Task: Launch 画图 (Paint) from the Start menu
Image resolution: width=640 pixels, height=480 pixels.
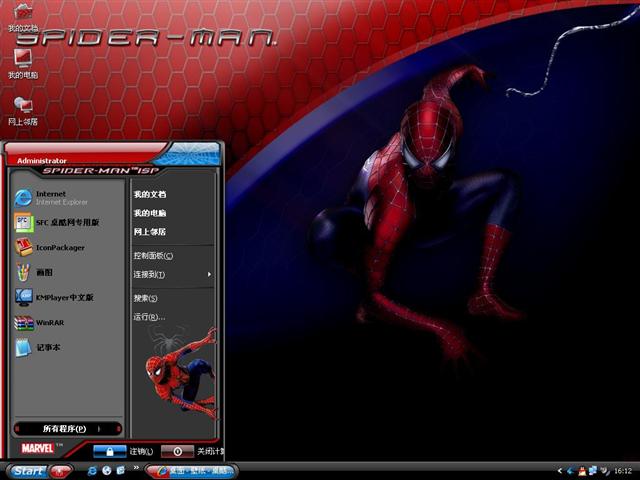Action: coord(45,272)
